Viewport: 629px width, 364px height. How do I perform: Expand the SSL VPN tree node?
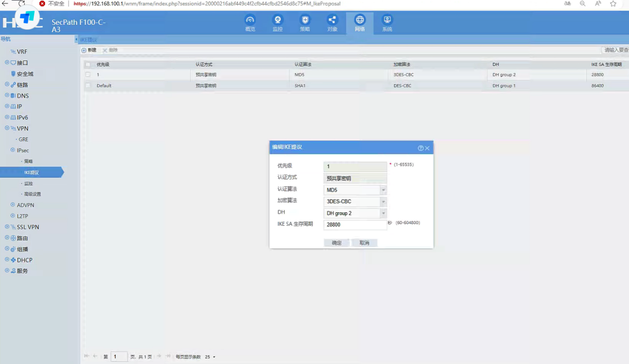(x=7, y=227)
